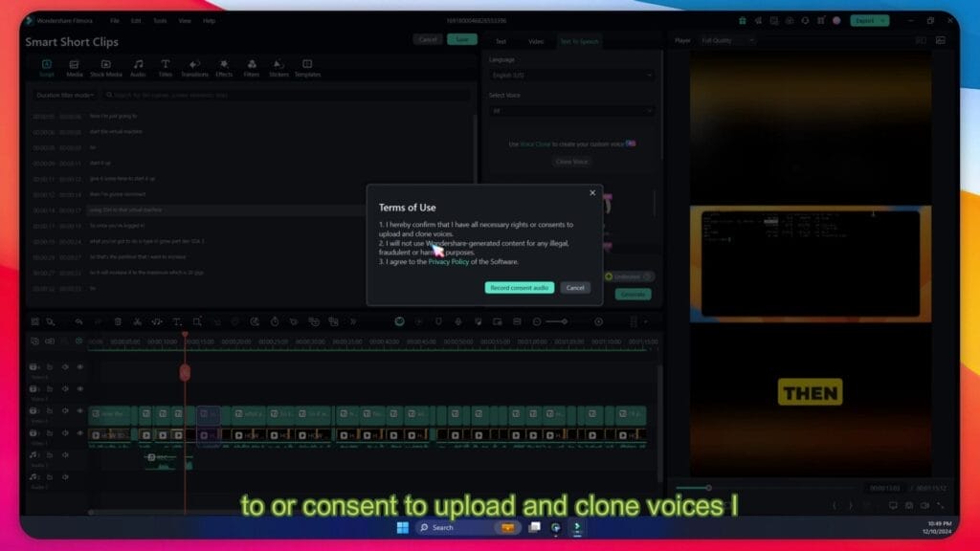This screenshot has width=980, height=551.
Task: Click the delete icon in the timeline toolbar
Action: [117, 322]
